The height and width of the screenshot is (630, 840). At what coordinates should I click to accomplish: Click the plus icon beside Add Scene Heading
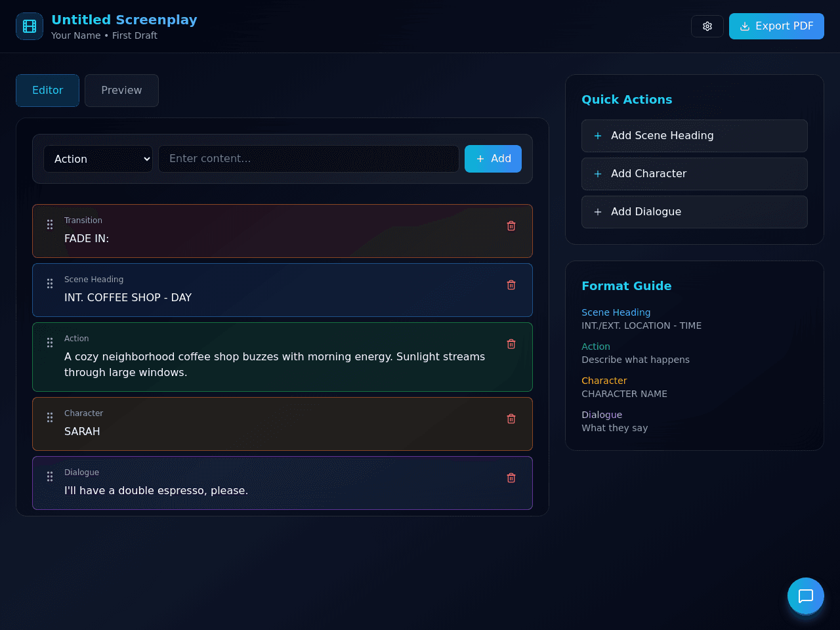(x=598, y=136)
